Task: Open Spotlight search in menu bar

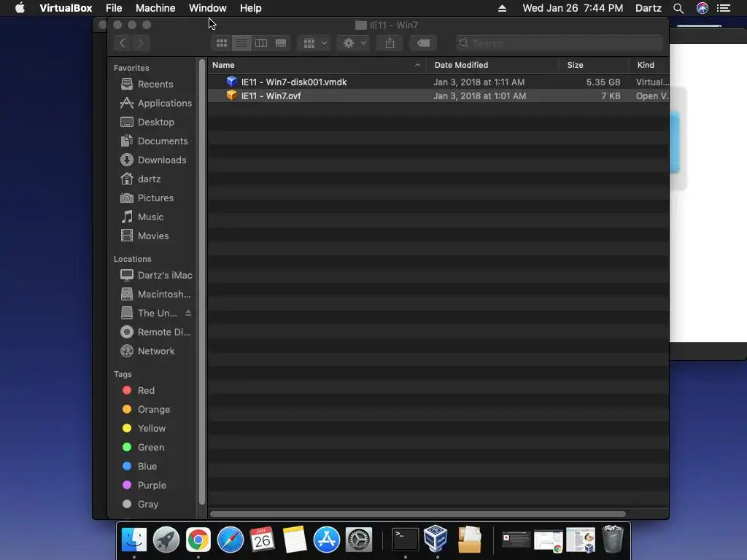Action: (x=678, y=8)
